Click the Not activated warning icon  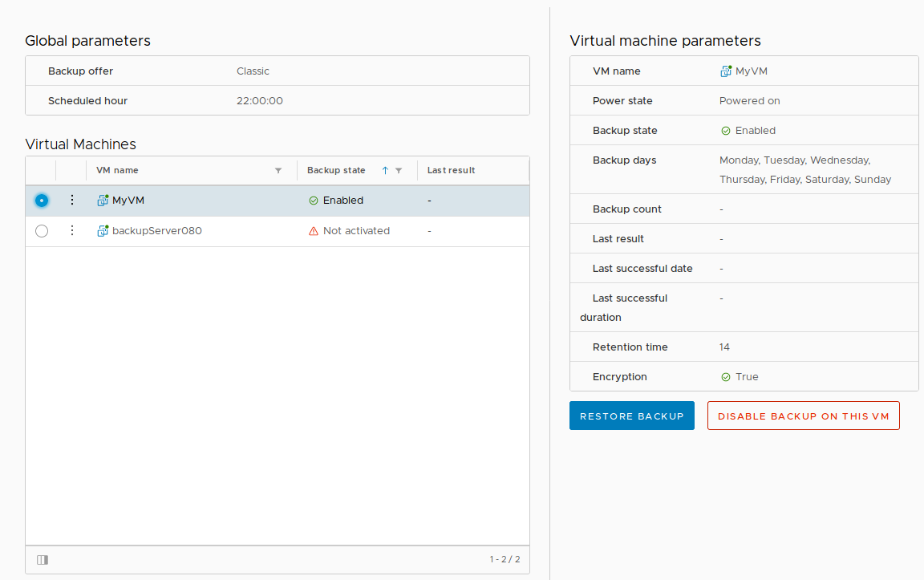coord(312,230)
